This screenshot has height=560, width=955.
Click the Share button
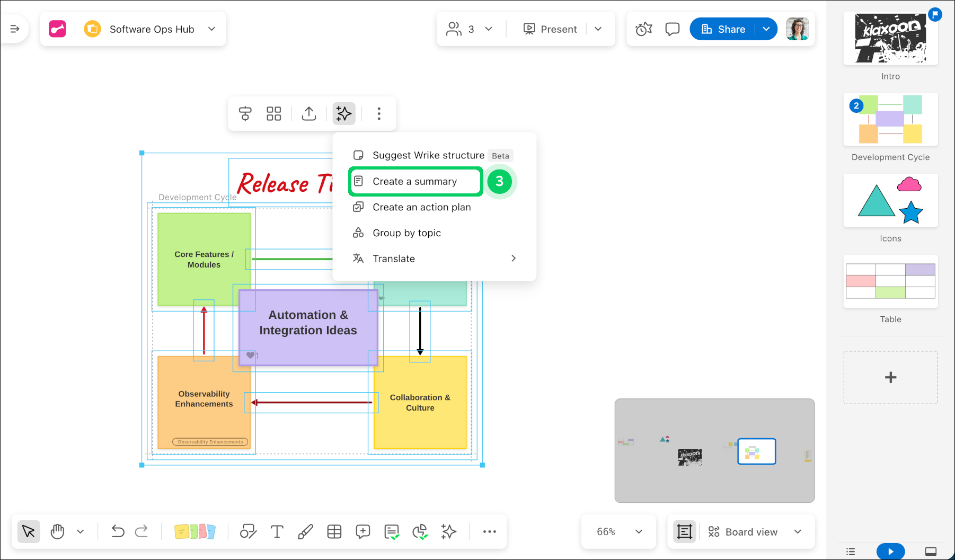click(723, 29)
